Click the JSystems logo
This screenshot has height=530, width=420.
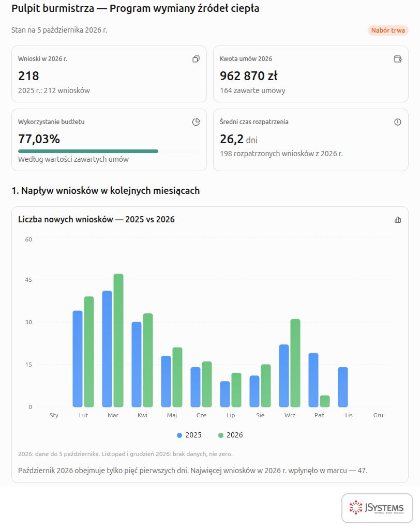pyautogui.click(x=377, y=508)
